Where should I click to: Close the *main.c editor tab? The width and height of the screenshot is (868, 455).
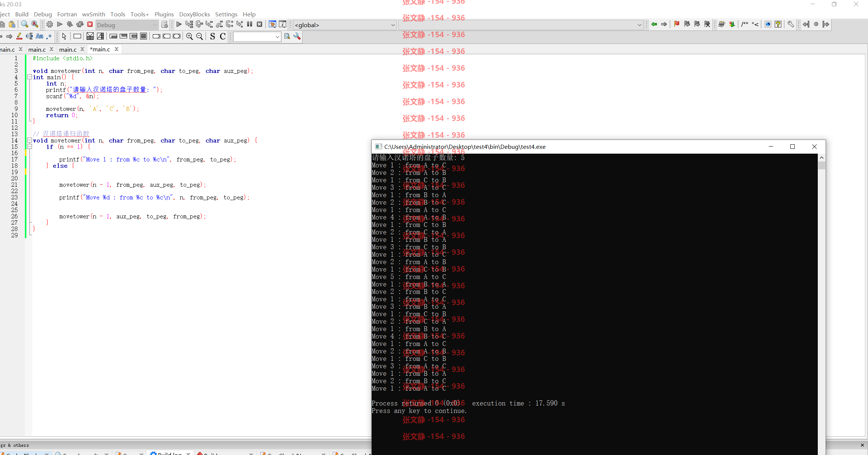(116, 49)
